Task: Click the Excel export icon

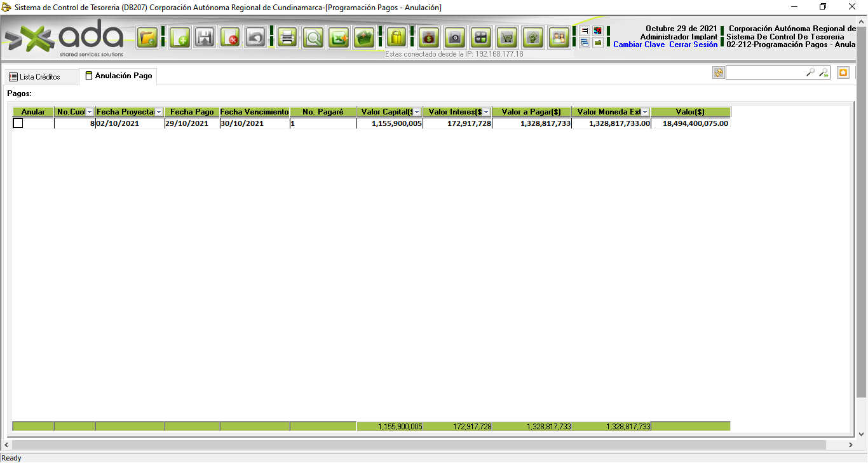Action: click(338, 38)
